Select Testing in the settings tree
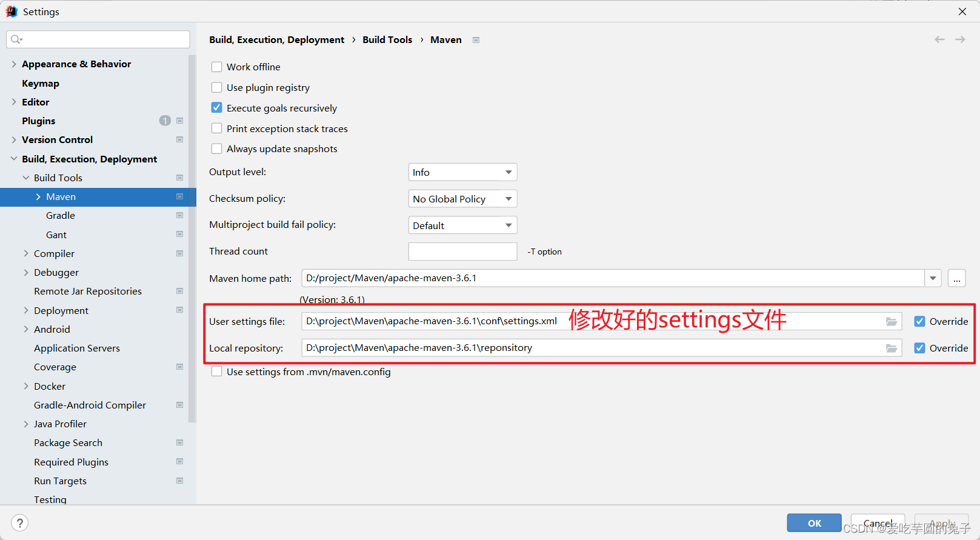 click(x=50, y=499)
